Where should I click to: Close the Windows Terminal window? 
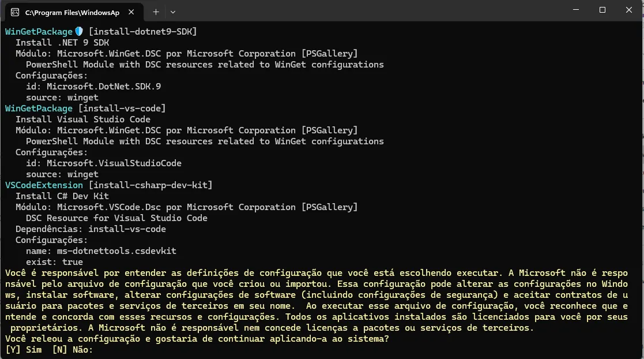pyautogui.click(x=629, y=10)
